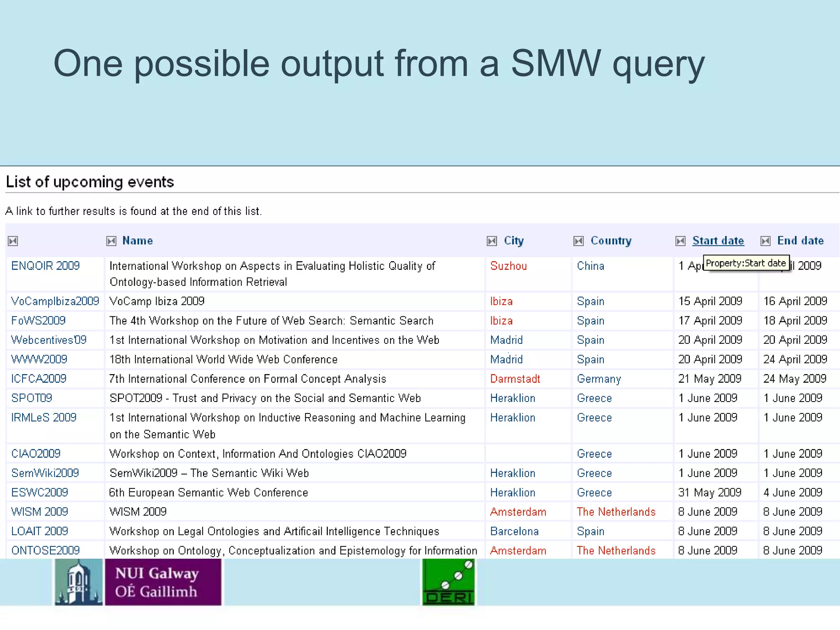
Task: Open the WISM 2009 event link
Action: [39, 512]
